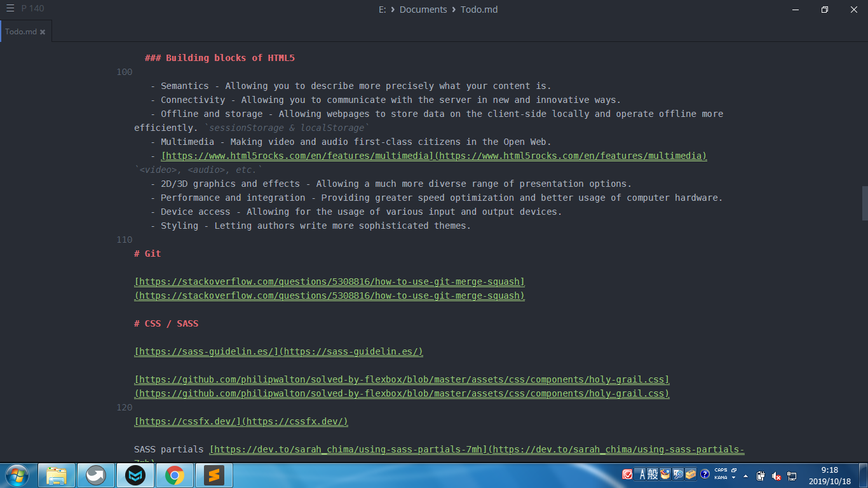Click the power plug tray icon
Viewport: 868px width, 488px height.
point(761,475)
